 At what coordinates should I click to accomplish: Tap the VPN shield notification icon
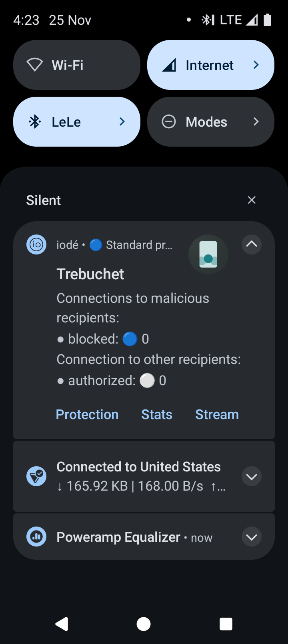click(x=36, y=476)
